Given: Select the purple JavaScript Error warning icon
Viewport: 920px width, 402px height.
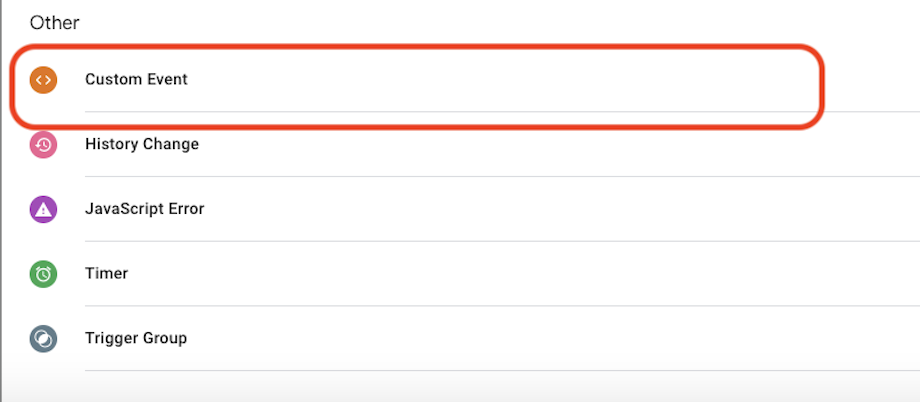Looking at the screenshot, I should pyautogui.click(x=43, y=208).
